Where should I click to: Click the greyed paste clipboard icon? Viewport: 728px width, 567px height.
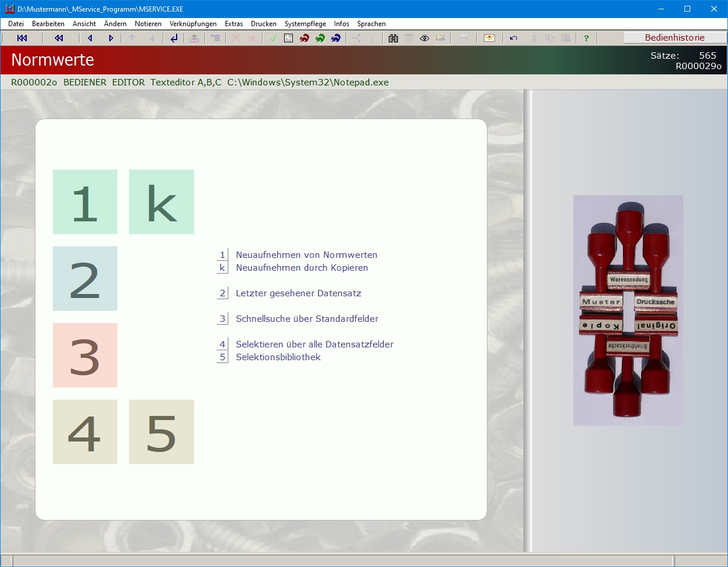tap(566, 38)
